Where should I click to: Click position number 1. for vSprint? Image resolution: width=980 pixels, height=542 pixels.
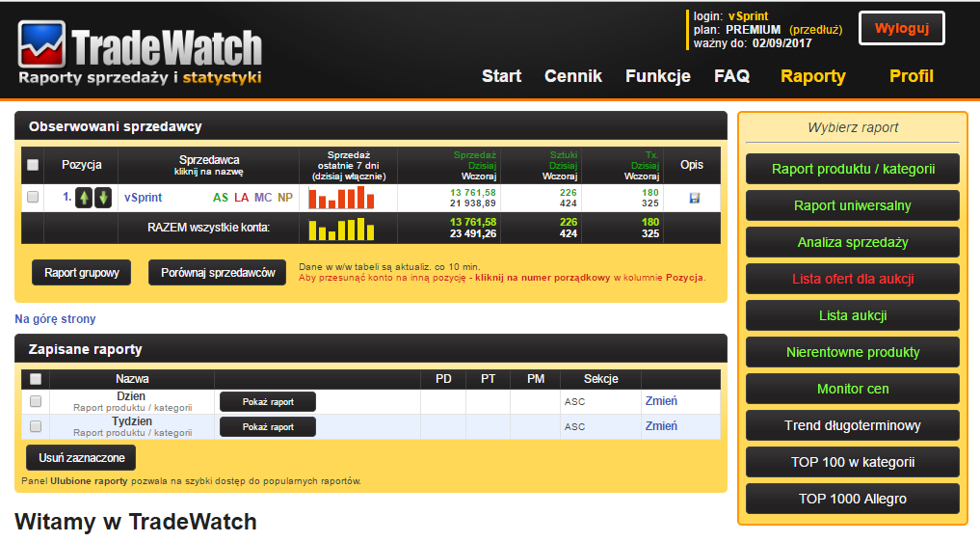click(x=66, y=197)
